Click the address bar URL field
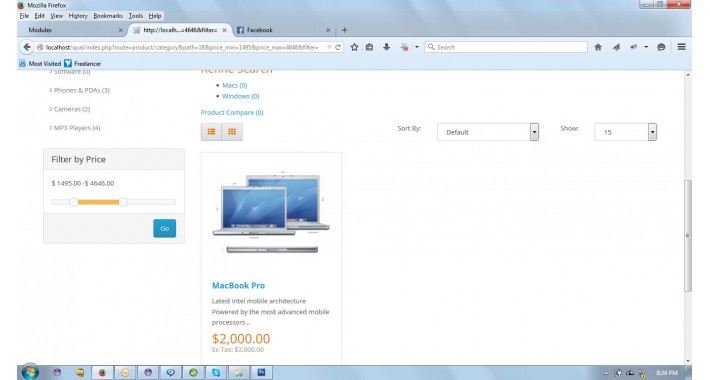 click(181, 47)
